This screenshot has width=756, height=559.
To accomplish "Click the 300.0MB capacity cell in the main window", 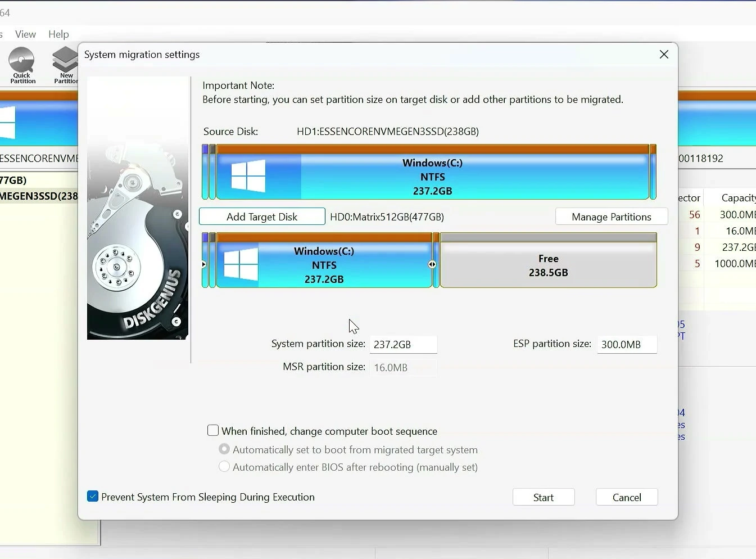I will click(x=737, y=215).
